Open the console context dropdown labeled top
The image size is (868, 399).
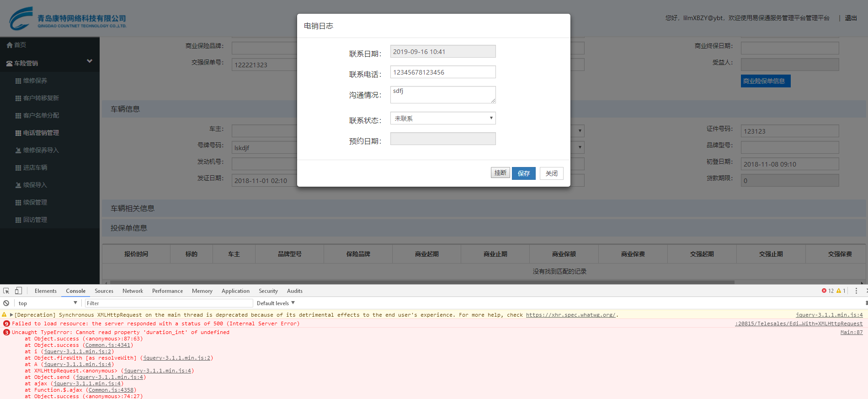pyautogui.click(x=47, y=303)
